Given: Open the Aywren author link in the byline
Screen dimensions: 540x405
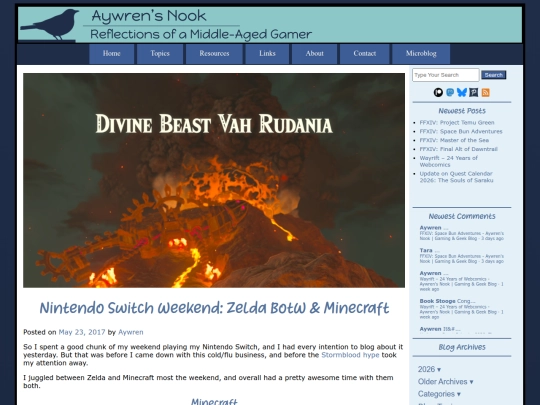Looking at the screenshot, I should point(131,332).
